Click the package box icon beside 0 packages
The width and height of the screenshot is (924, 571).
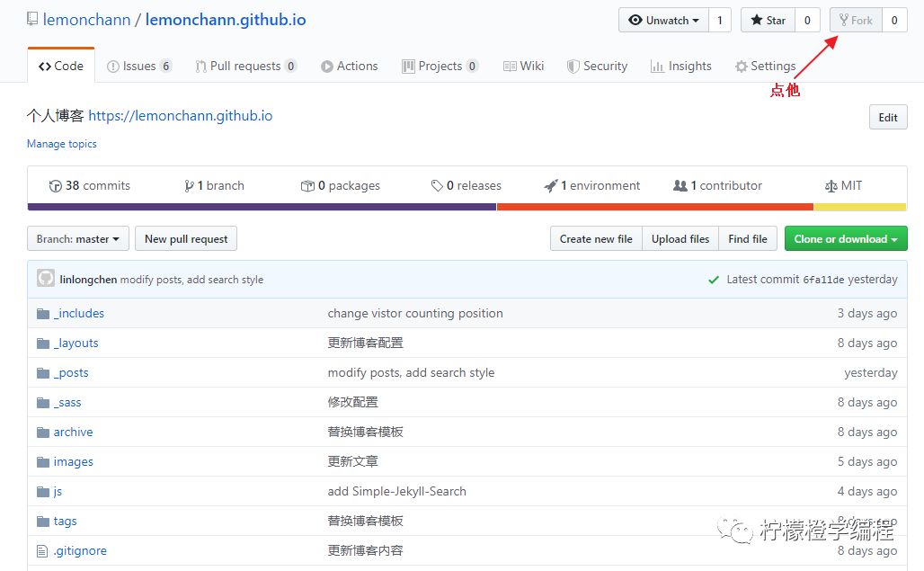tap(307, 186)
